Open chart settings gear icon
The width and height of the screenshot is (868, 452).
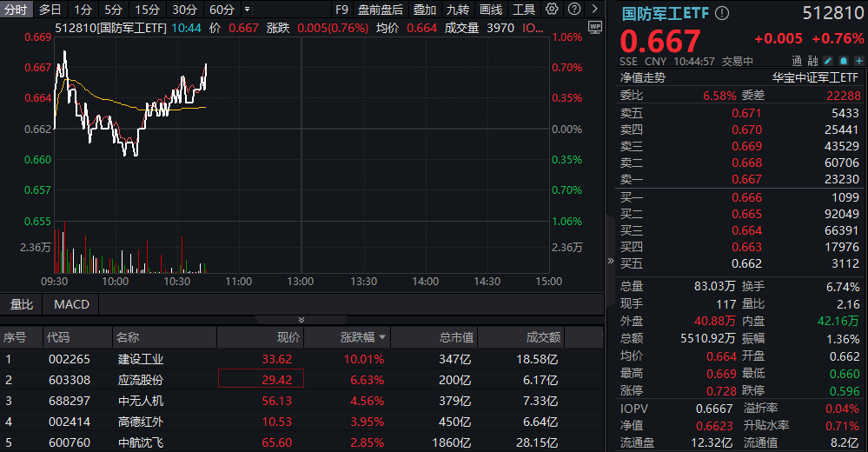[552, 10]
